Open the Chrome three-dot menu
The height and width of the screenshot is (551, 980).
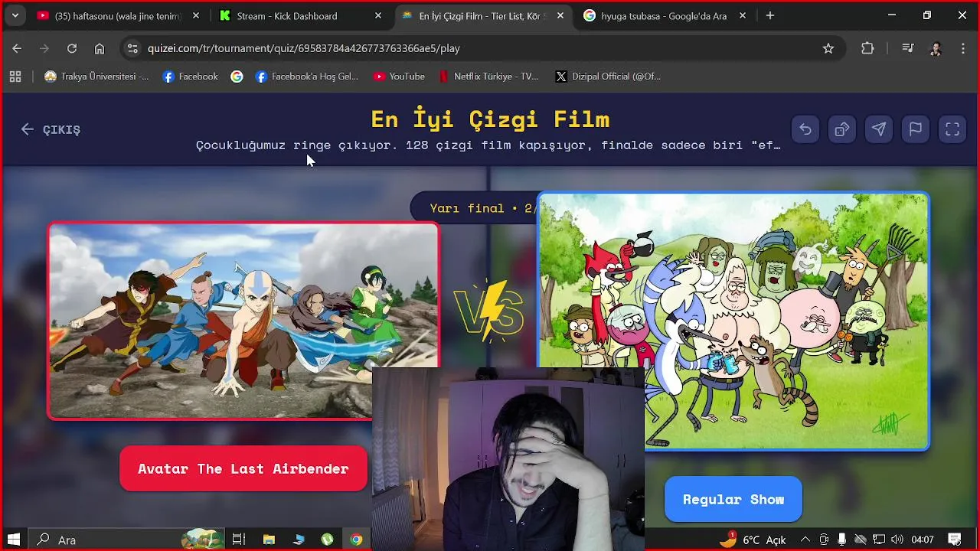pyautogui.click(x=962, y=48)
